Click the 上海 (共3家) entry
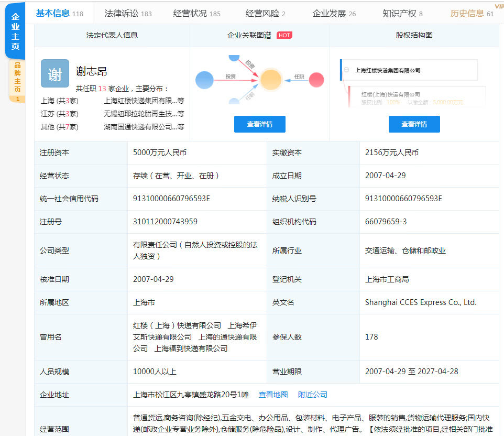The image size is (504, 436). click(60, 101)
